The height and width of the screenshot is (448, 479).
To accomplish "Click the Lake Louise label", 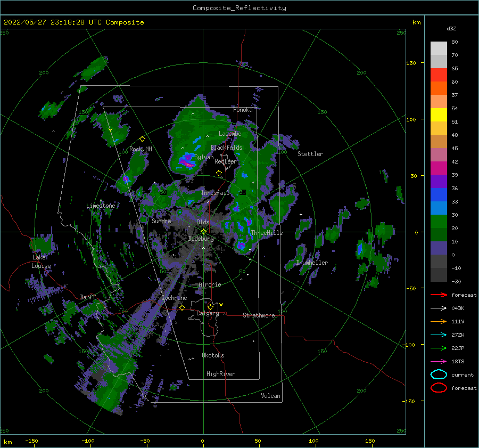I will [x=41, y=262].
